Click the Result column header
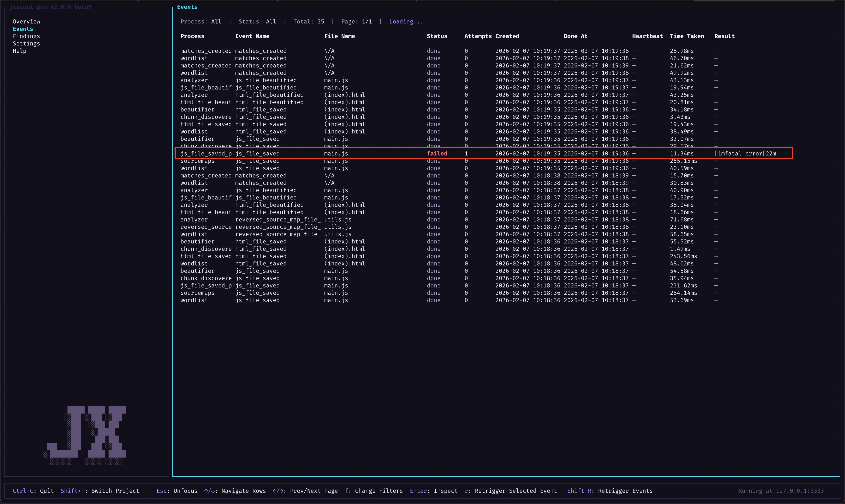The height and width of the screenshot is (504, 845). tap(724, 36)
